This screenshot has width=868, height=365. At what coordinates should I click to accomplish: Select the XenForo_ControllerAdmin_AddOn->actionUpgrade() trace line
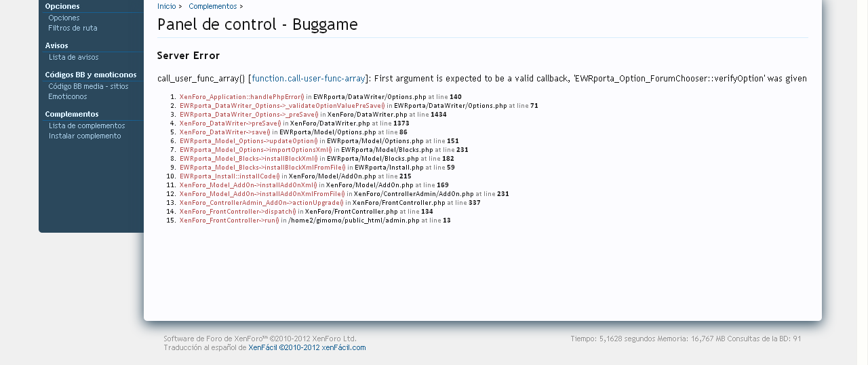tap(261, 203)
